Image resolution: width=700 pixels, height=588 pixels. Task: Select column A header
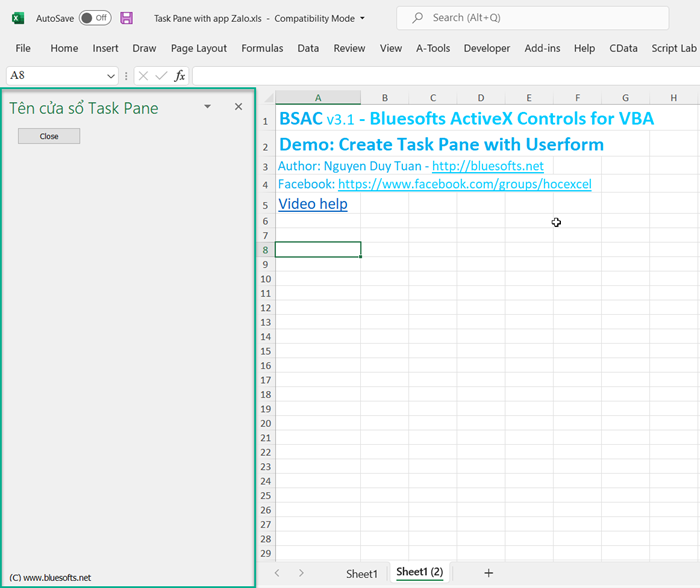318,98
